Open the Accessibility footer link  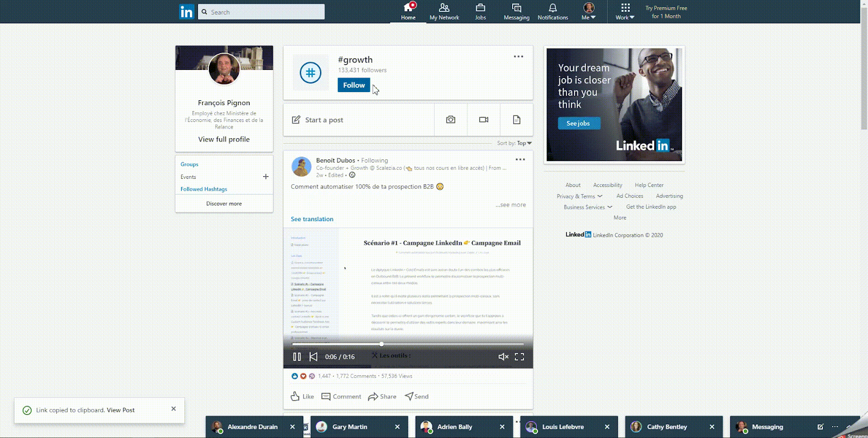click(x=608, y=185)
